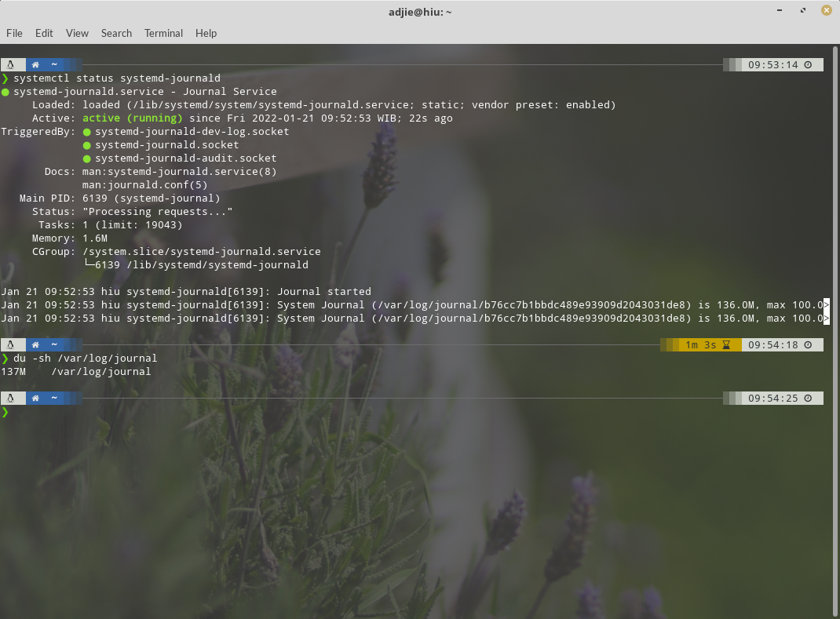
Task: Click the 'Processing requests...' status text
Action: pos(158,212)
